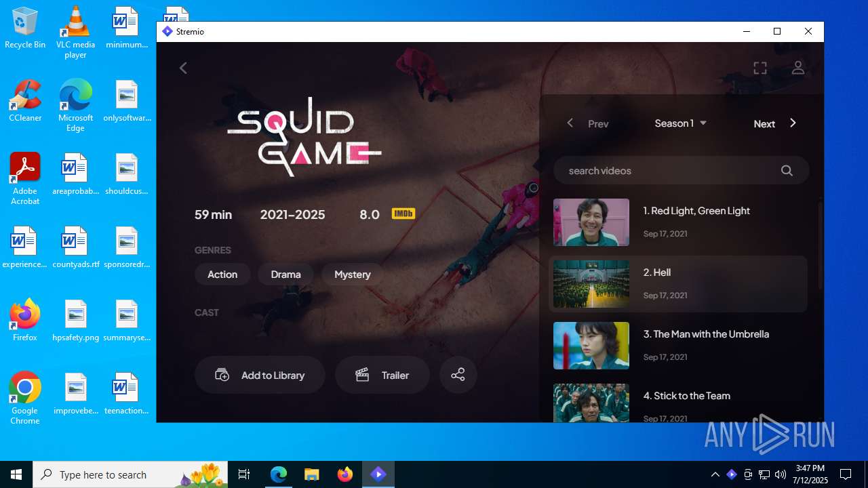Image resolution: width=868 pixels, height=488 pixels.
Task: Show hidden system tray icons
Action: pos(715,474)
